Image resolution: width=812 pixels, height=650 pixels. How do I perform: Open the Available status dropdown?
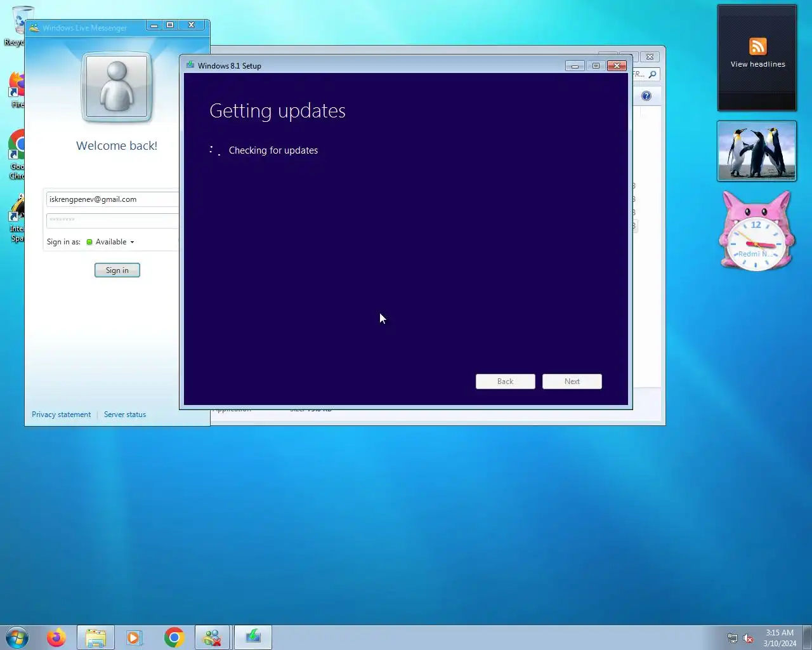click(110, 242)
